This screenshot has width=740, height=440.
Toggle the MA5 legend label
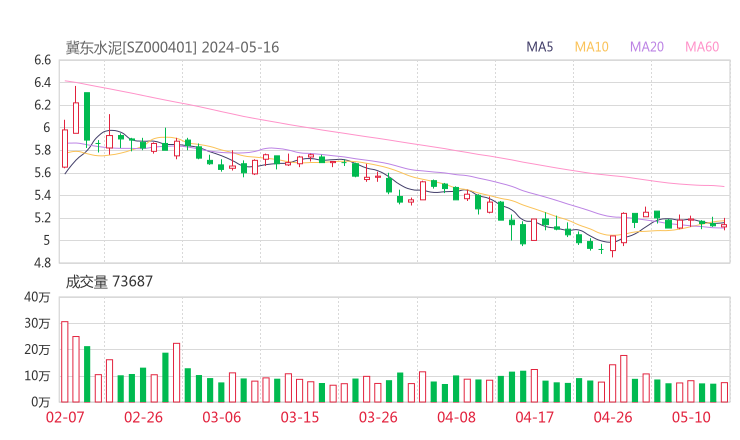[540, 47]
